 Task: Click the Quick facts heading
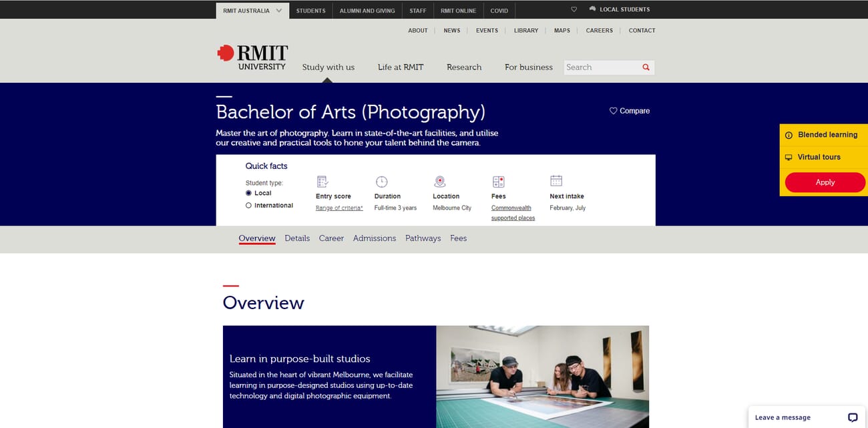click(x=266, y=166)
